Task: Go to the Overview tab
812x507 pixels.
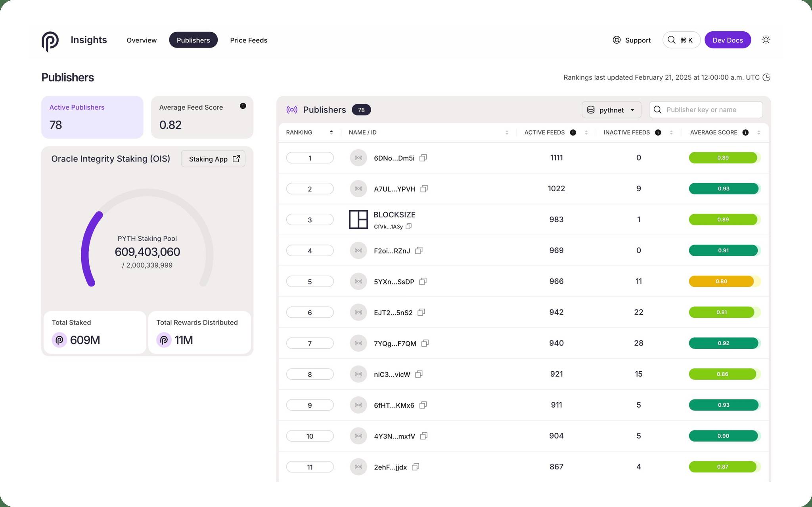Action: pos(142,40)
